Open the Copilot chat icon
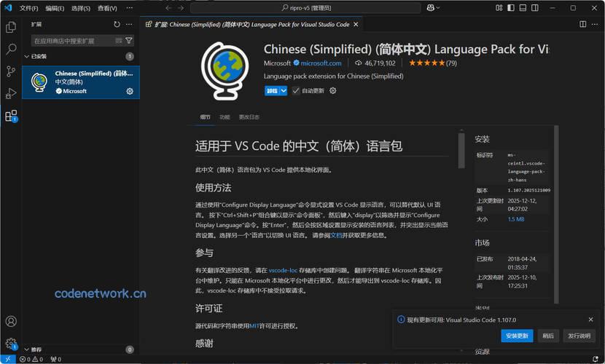The height and width of the screenshot is (364, 605). (x=431, y=8)
